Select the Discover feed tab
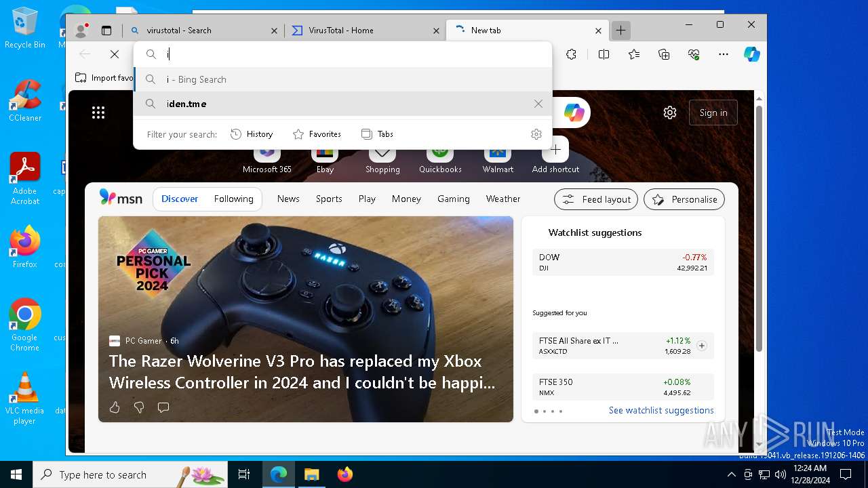This screenshot has height=488, width=868. [180, 199]
